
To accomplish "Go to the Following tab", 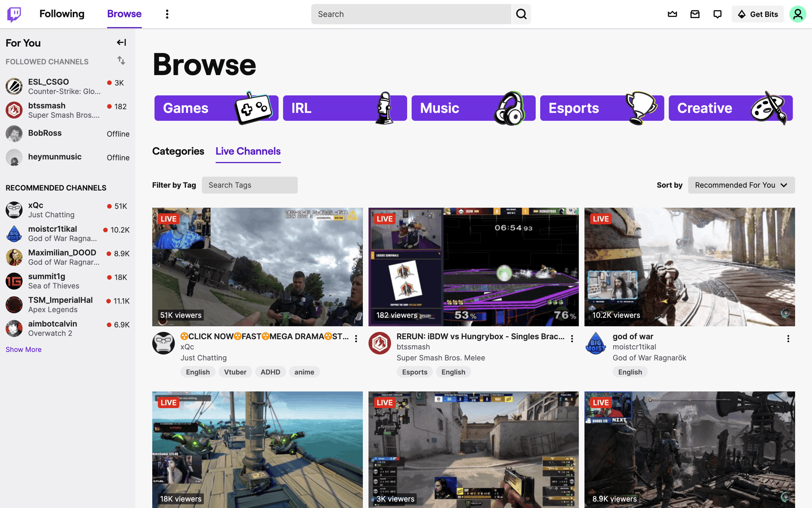I will (62, 14).
